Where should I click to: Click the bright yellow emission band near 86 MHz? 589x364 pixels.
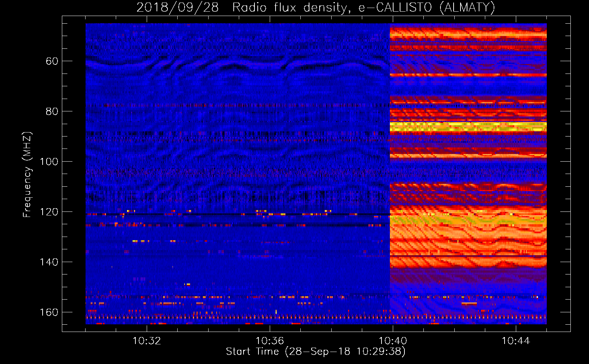pyautogui.click(x=468, y=127)
